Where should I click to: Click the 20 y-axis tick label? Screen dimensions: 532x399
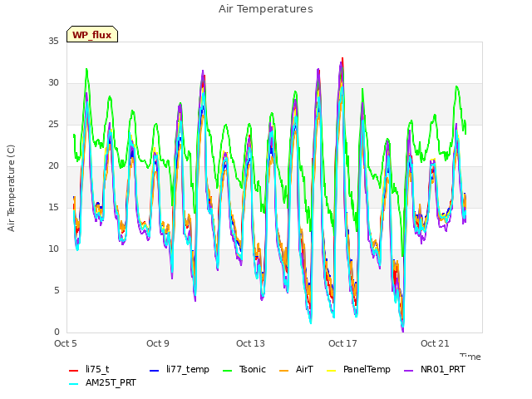pyautogui.click(x=53, y=166)
